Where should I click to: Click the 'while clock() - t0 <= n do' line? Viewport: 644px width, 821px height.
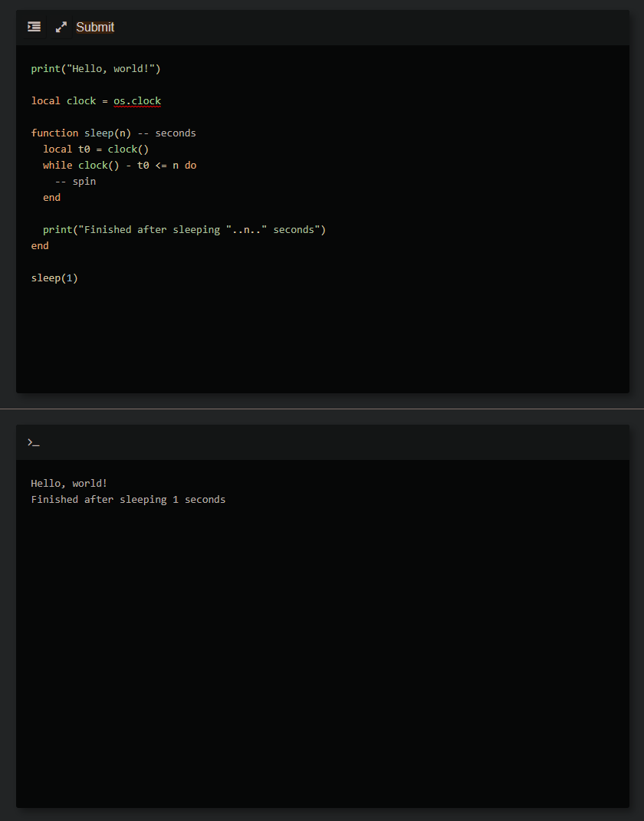coord(120,166)
